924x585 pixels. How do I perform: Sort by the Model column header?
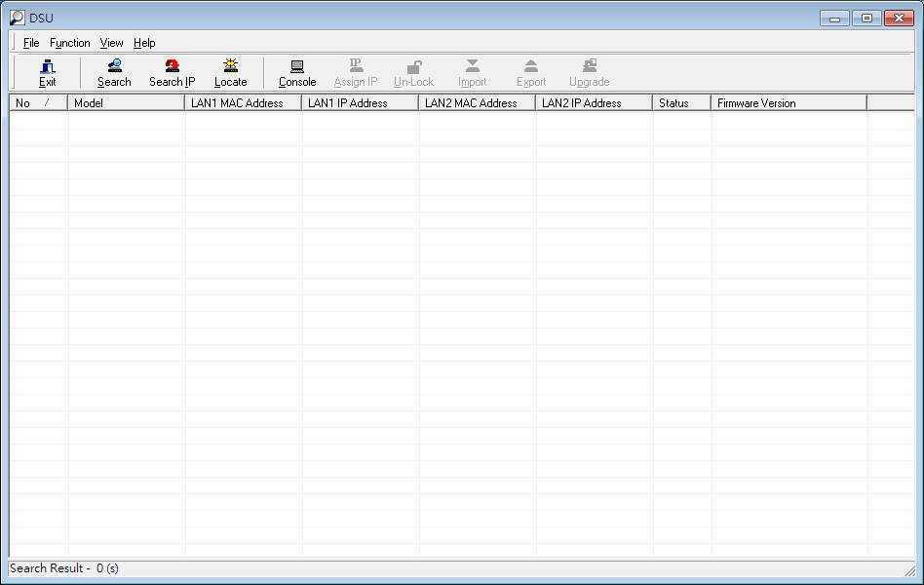(126, 103)
